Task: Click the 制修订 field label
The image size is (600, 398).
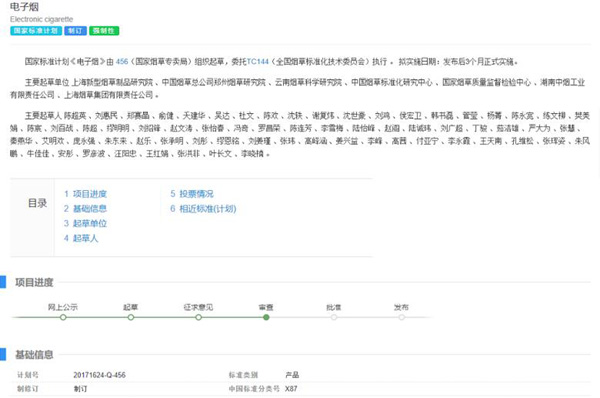Action: click(28, 389)
